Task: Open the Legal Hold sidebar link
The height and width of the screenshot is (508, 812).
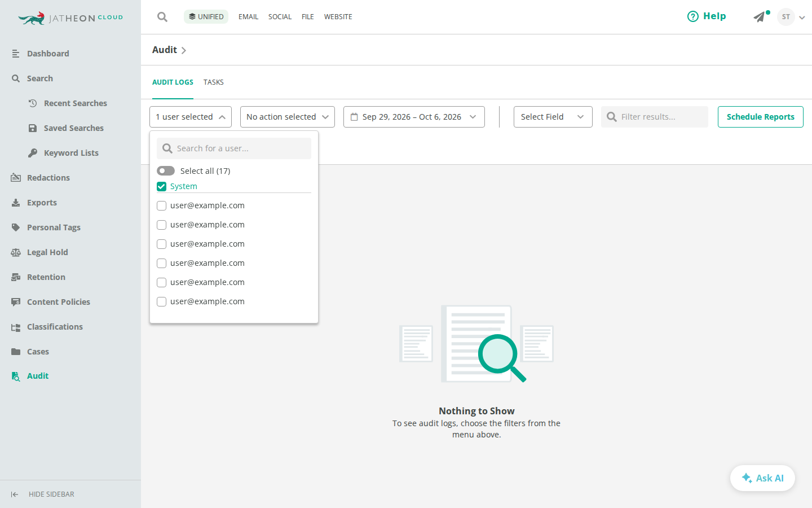Action: (x=47, y=252)
